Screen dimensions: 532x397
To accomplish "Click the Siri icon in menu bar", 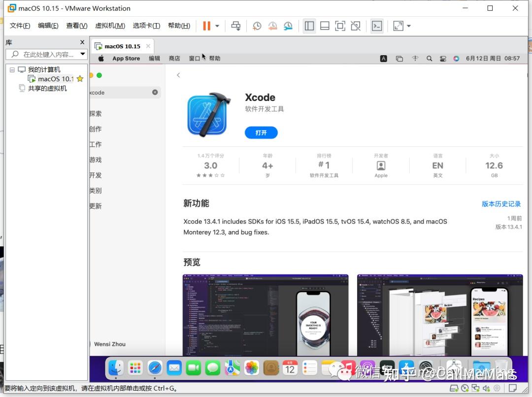I will click(456, 58).
